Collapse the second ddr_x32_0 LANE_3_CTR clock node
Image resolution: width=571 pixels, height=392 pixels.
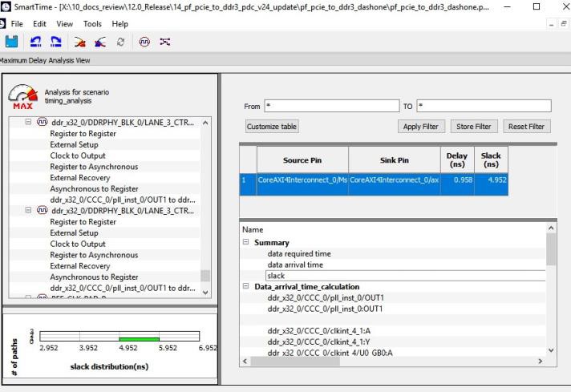pos(30,211)
